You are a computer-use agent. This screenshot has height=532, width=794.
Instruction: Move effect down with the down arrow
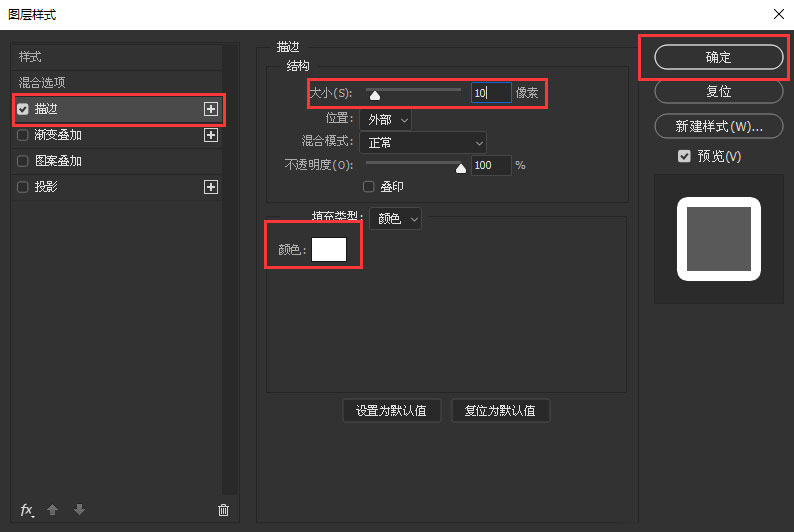(x=80, y=510)
